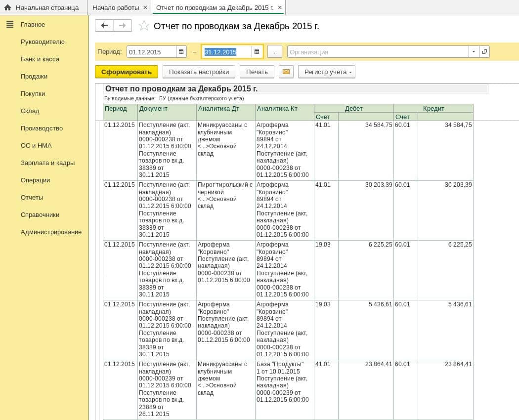This screenshot has width=519, height=420.
Task: Click the Аналитика Кт column header
Action: pyautogui.click(x=285, y=112)
